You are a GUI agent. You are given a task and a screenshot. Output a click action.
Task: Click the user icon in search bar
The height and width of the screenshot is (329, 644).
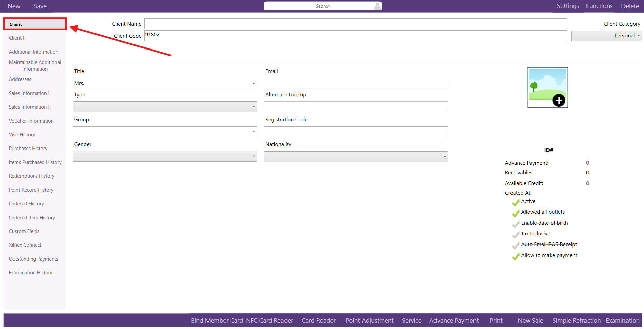(377, 6)
